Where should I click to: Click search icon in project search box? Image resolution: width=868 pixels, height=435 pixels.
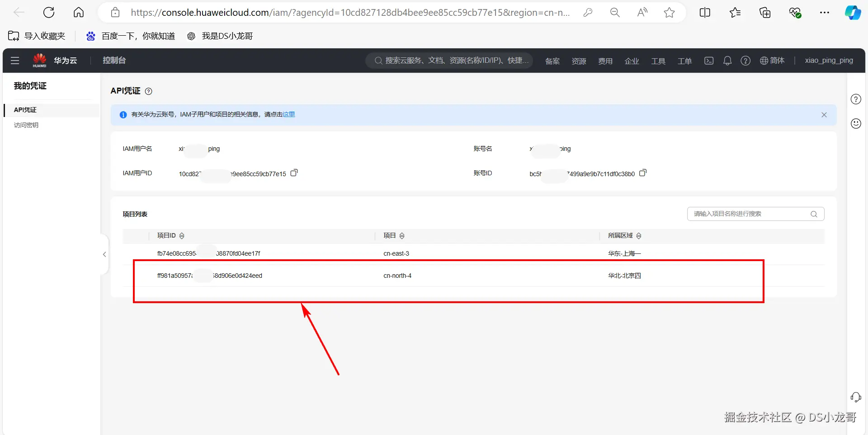tap(814, 214)
